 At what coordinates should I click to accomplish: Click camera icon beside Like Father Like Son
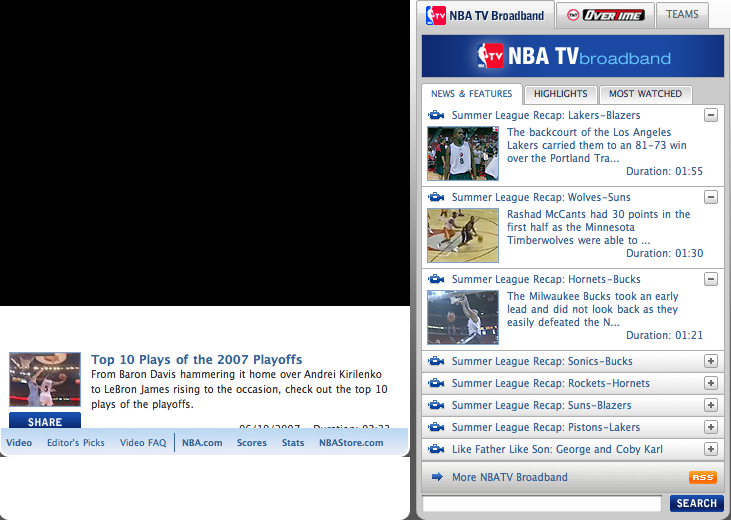(436, 449)
